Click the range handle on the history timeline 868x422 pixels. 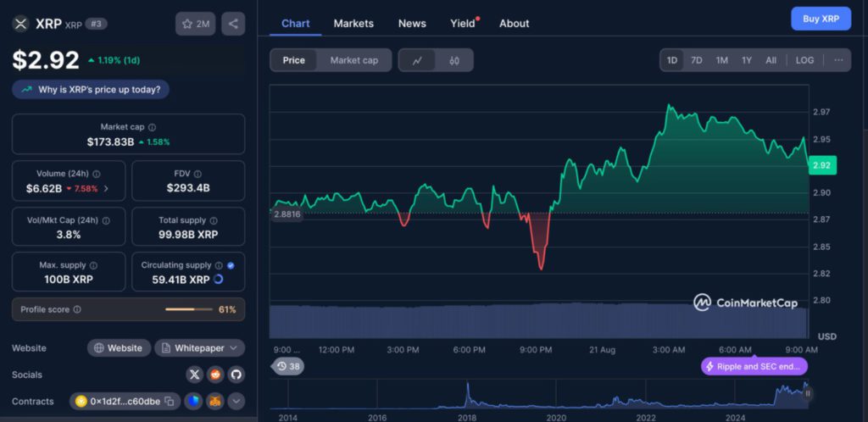[808, 392]
